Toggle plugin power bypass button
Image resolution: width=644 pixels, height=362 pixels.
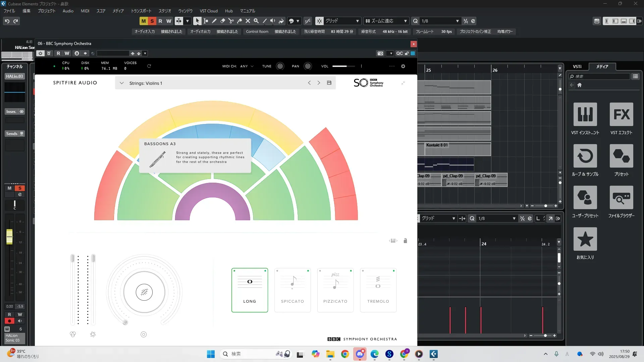click(40, 53)
